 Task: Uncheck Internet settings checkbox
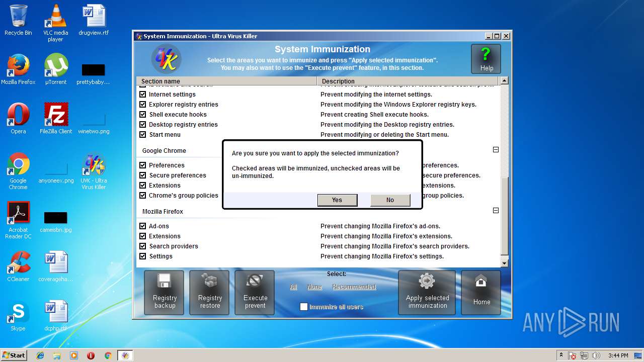point(143,94)
